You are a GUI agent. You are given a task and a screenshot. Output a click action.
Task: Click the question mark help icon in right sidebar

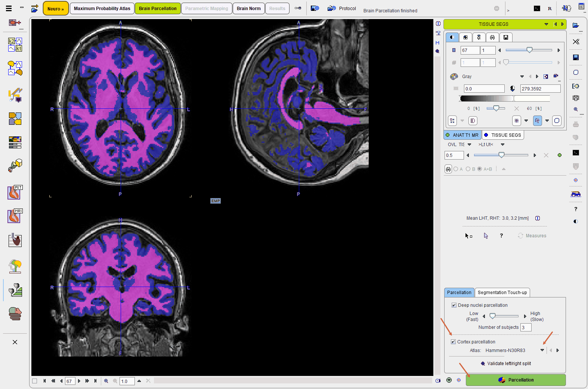click(576, 209)
